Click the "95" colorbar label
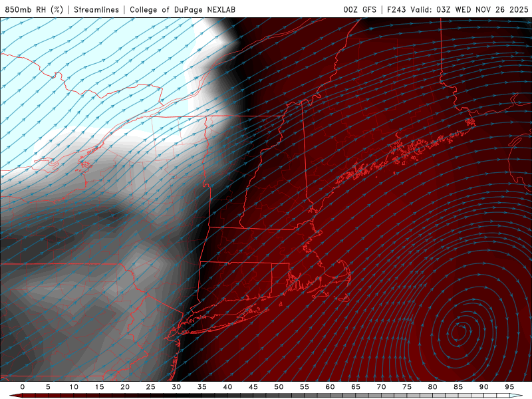532x399 pixels. 509,387
